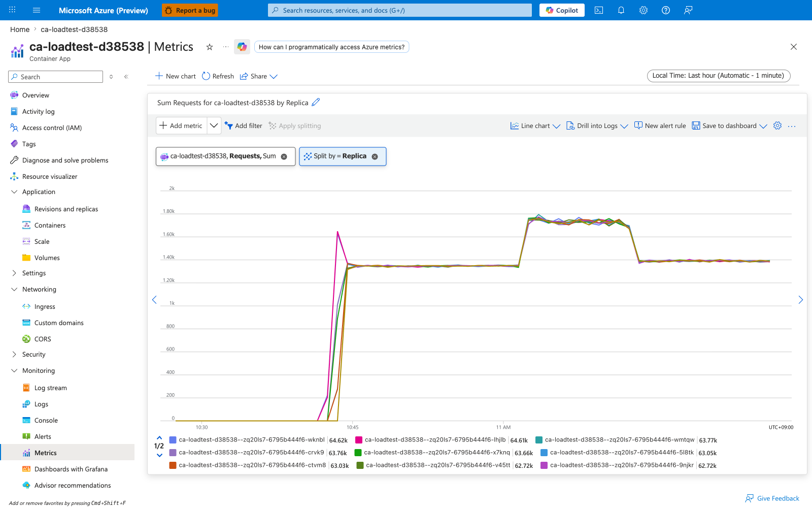Open the feedback person icon in header
Viewport: 812px width, 508px height.
(688, 10)
